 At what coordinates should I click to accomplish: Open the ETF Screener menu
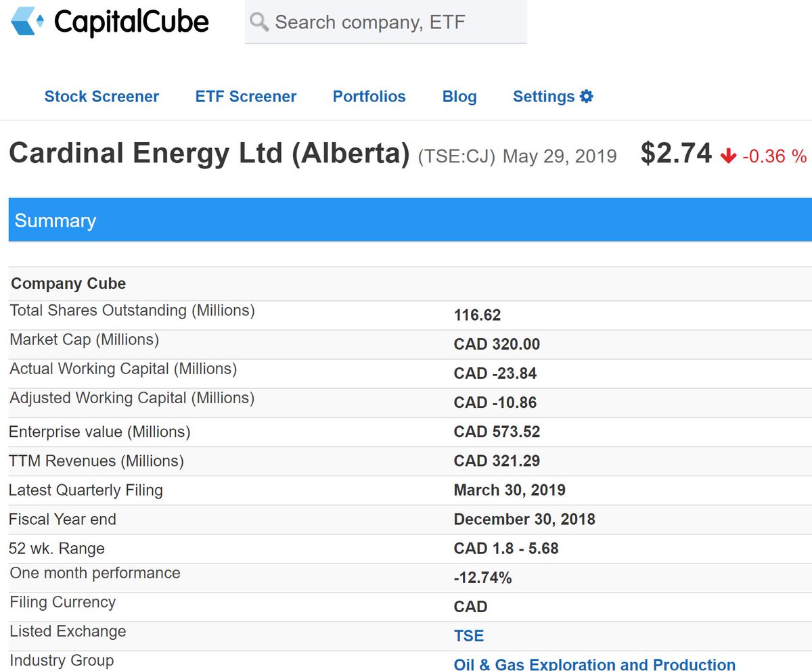pos(246,97)
